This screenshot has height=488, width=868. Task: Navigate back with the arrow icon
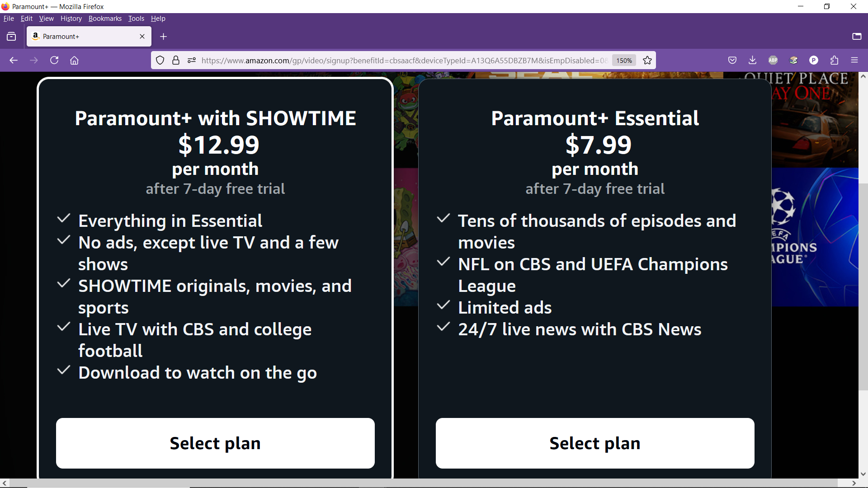(14, 60)
